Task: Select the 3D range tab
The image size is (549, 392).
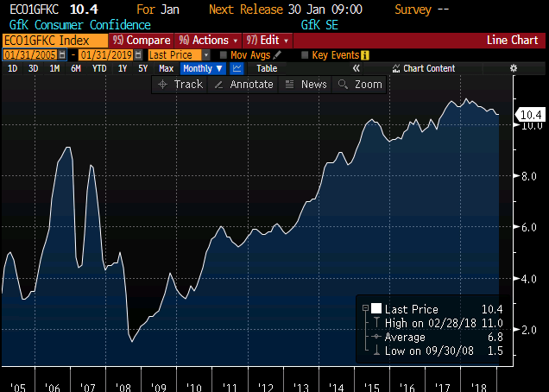Action: click(x=34, y=68)
